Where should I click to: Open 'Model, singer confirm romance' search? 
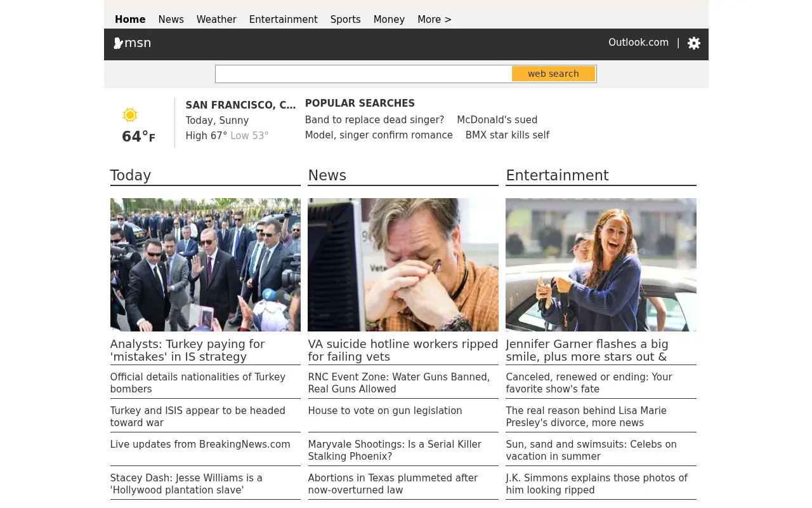click(x=379, y=135)
